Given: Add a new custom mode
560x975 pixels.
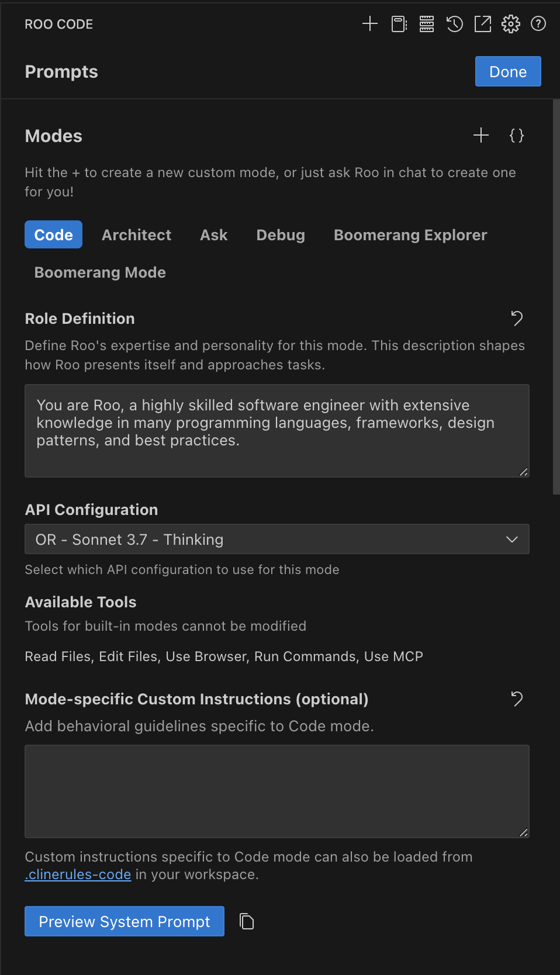Looking at the screenshot, I should tap(481, 136).
